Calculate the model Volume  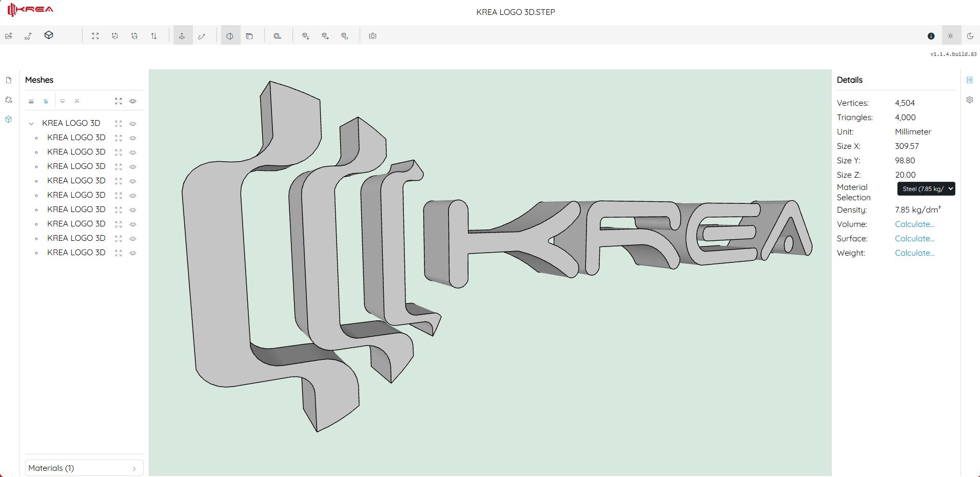pyautogui.click(x=914, y=224)
